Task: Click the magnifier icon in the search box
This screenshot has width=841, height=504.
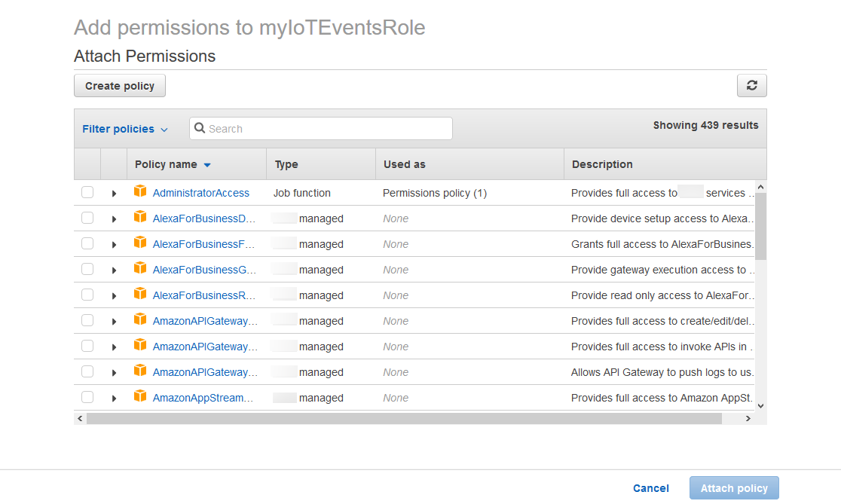Action: tap(200, 129)
